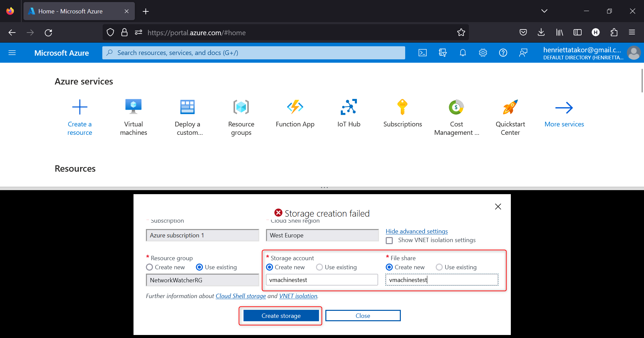The height and width of the screenshot is (338, 644).
Task: Click the Microsoft Azure home title
Action: point(62,53)
